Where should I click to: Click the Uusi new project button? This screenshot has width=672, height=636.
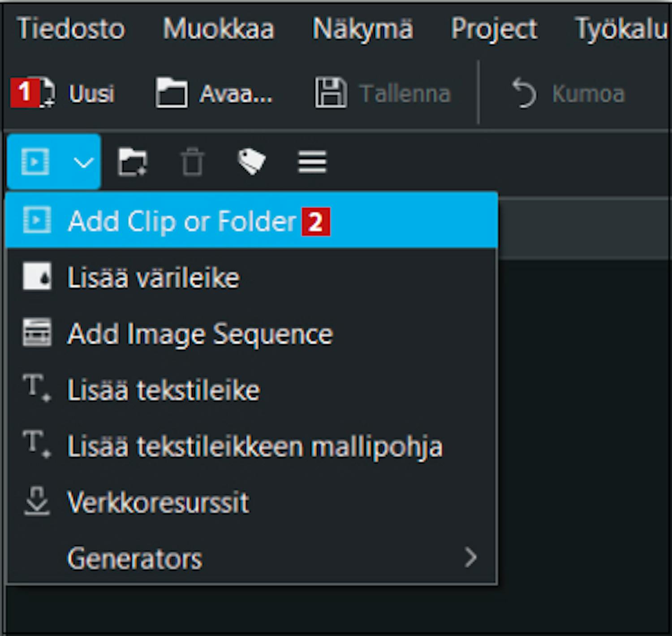click(64, 93)
